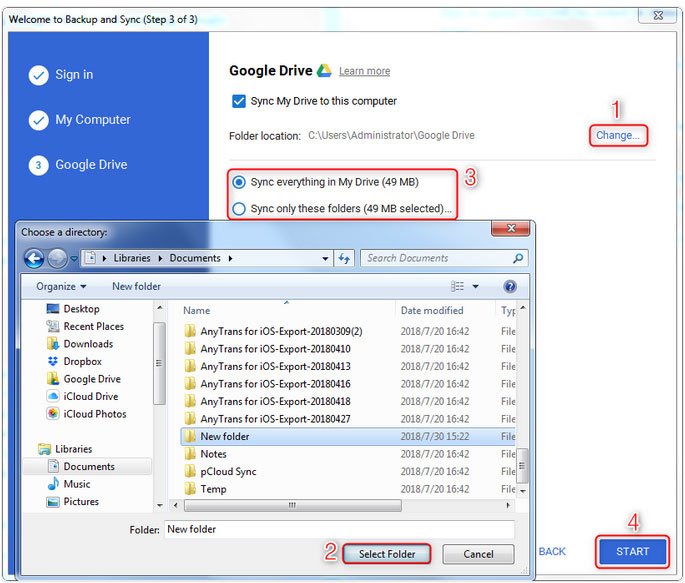Select the Downloads folder icon in sidebar
The image size is (685, 583).
[x=53, y=344]
